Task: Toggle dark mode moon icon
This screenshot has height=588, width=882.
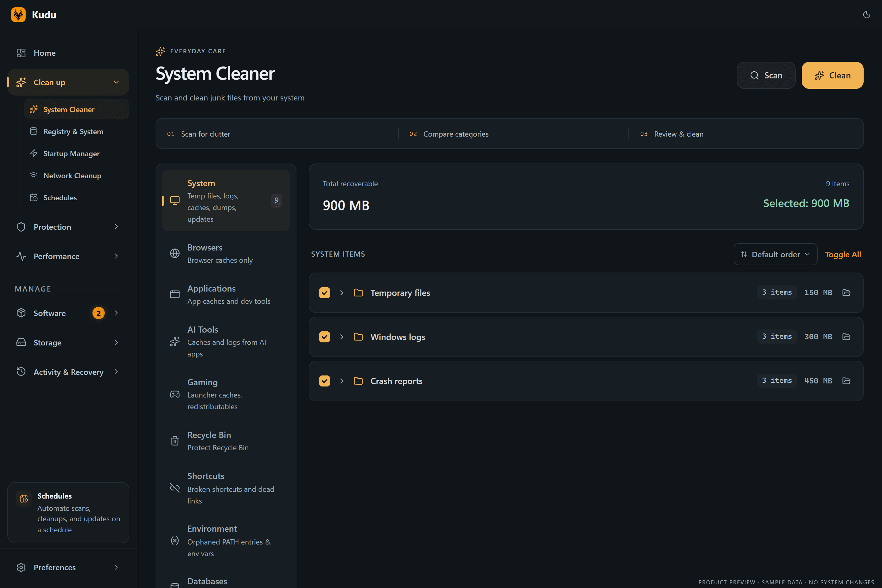Action: coord(866,15)
